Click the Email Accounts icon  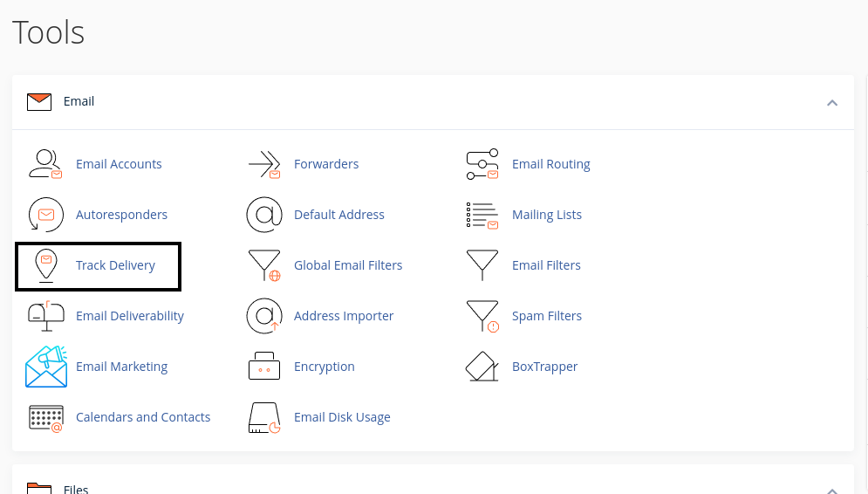coord(45,164)
